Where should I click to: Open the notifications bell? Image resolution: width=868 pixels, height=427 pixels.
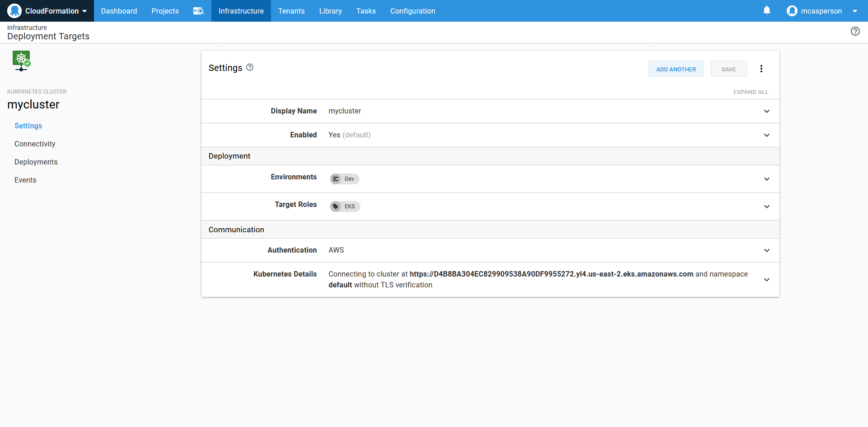click(x=766, y=10)
